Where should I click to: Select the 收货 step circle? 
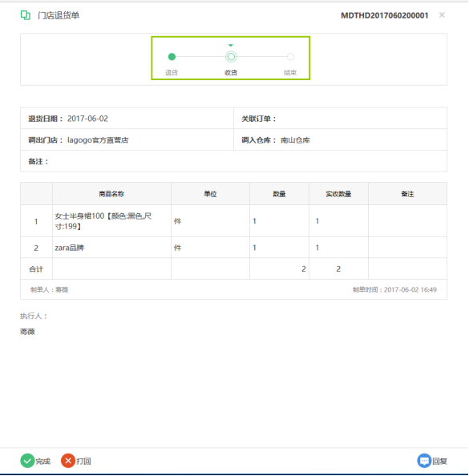[x=231, y=57]
